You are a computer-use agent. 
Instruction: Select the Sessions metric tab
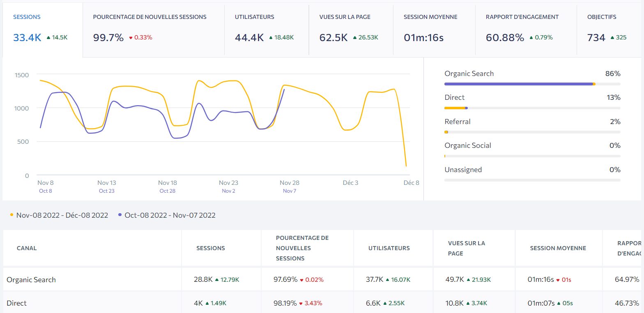pyautogui.click(x=43, y=30)
